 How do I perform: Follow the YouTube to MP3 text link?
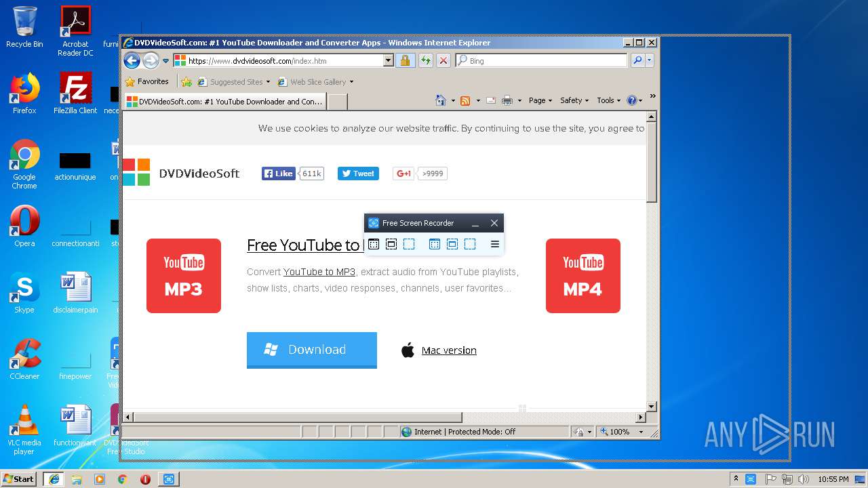click(319, 272)
